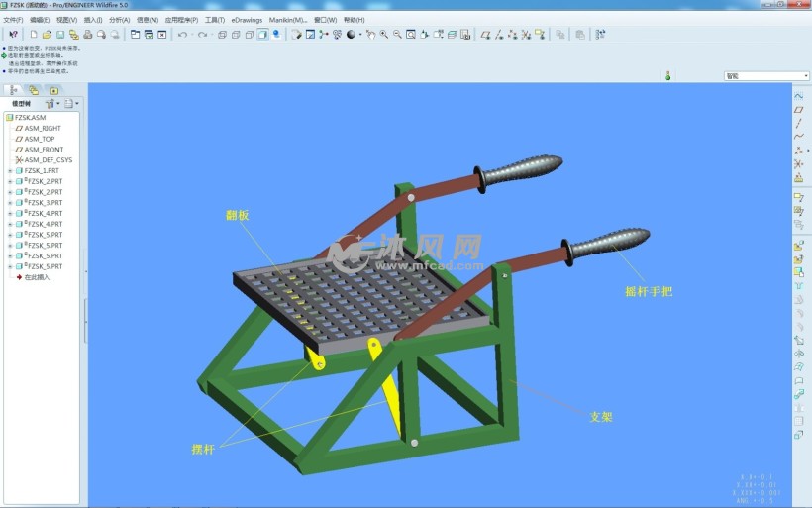Click the Zoom In magnifier icon

click(384, 34)
